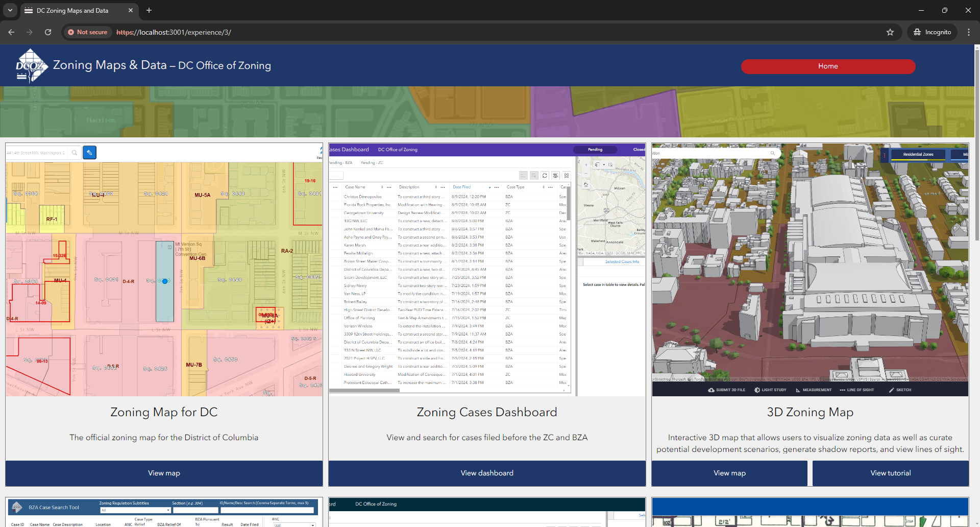Click the Zoning Map for DC preview image
The height and width of the screenshot is (527, 980).
pos(164,270)
